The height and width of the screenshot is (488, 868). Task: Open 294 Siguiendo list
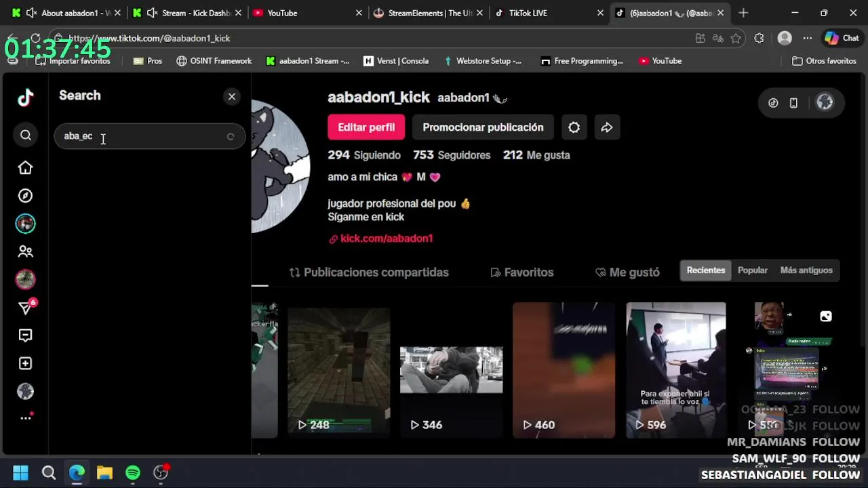pos(364,155)
